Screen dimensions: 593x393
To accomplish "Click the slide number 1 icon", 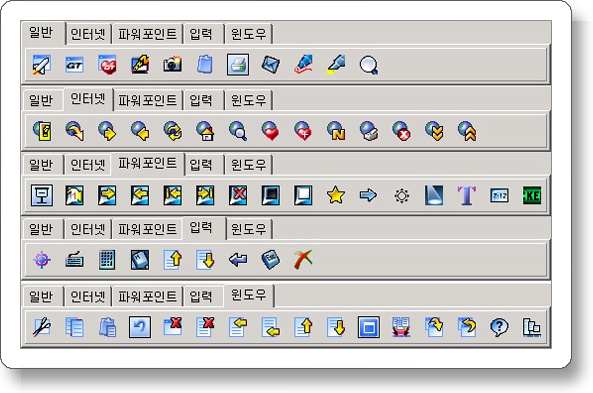I will (x=75, y=195).
